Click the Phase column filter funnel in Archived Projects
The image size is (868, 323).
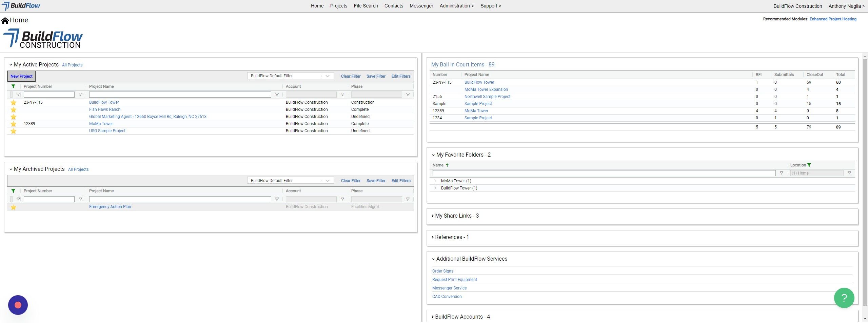pos(408,199)
